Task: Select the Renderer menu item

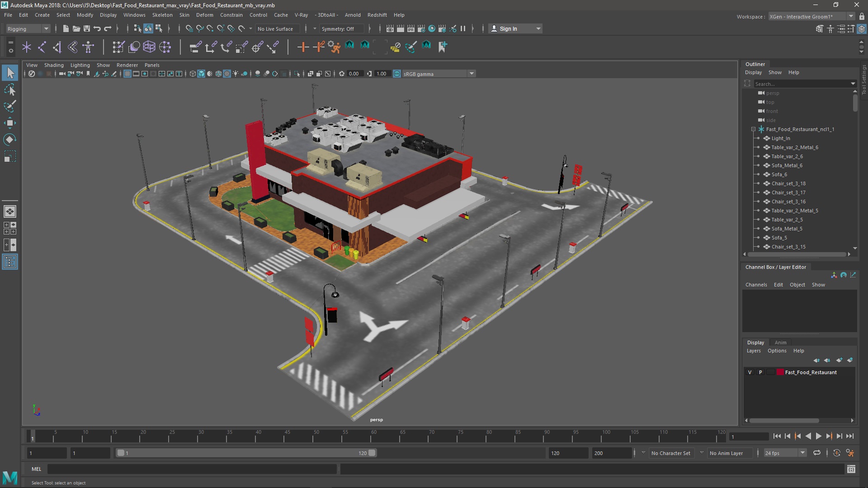Action: (127, 65)
